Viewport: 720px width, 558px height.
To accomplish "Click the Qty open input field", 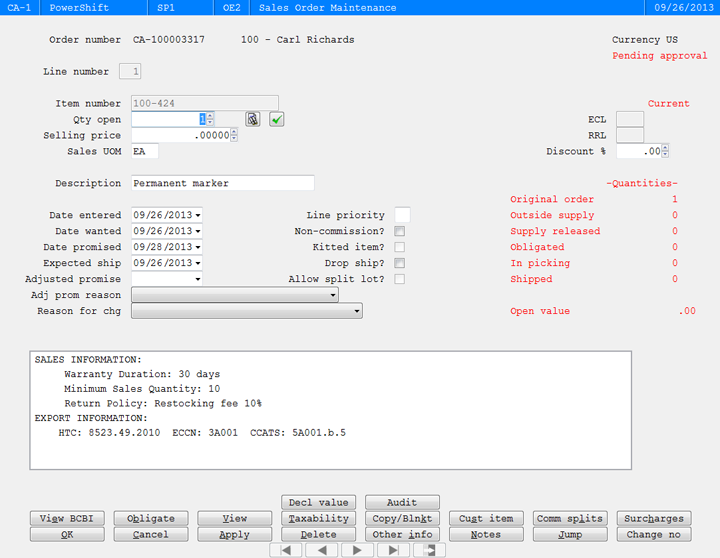I will [x=169, y=119].
